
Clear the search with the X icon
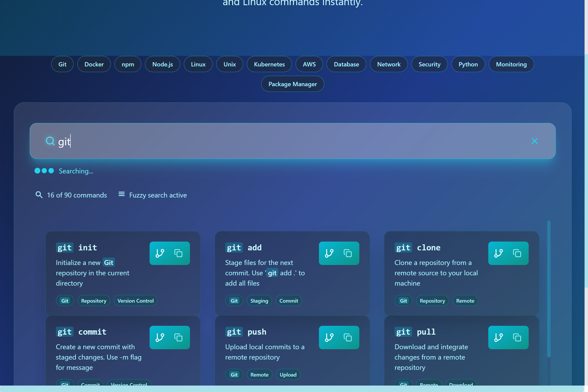[534, 141]
